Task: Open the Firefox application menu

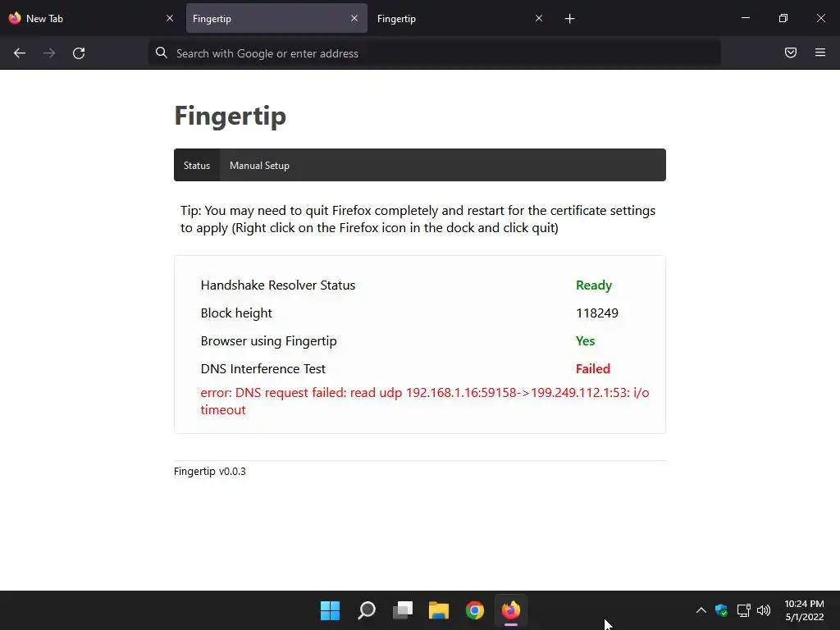Action: 820,52
